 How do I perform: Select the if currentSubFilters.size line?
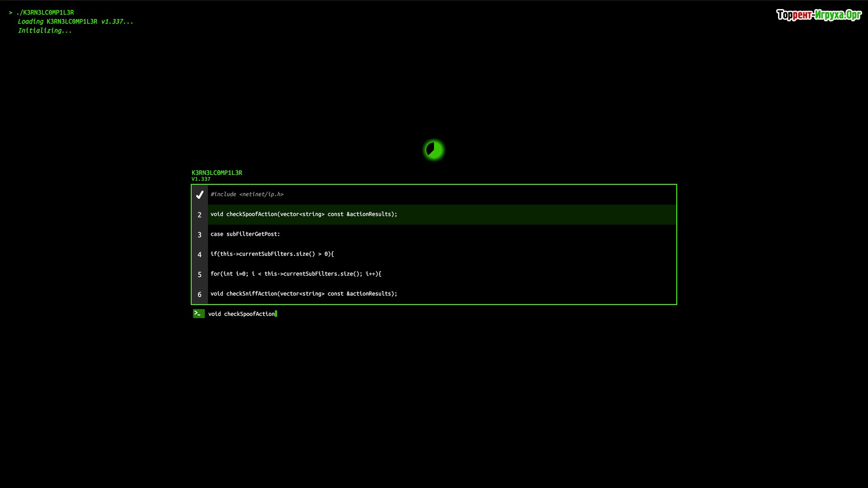coord(272,254)
